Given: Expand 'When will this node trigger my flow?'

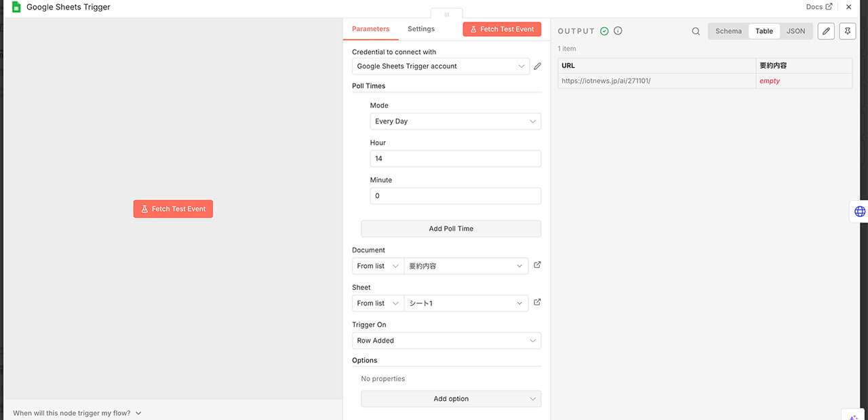Looking at the screenshot, I should pos(77,413).
